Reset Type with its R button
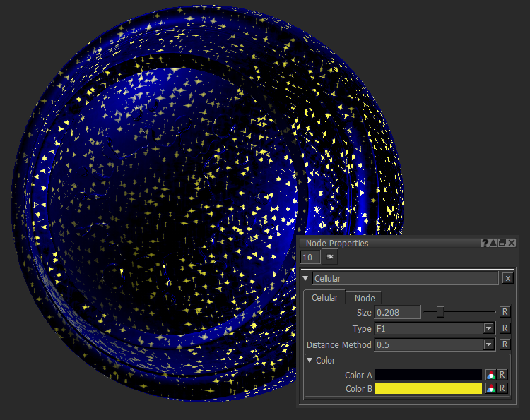 504,328
